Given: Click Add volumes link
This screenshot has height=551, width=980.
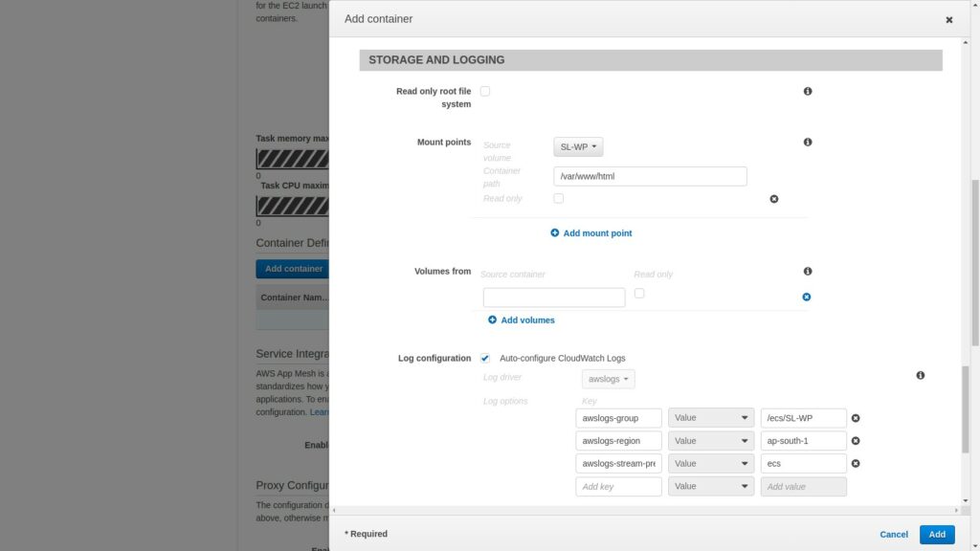Looking at the screenshot, I should pos(527,320).
